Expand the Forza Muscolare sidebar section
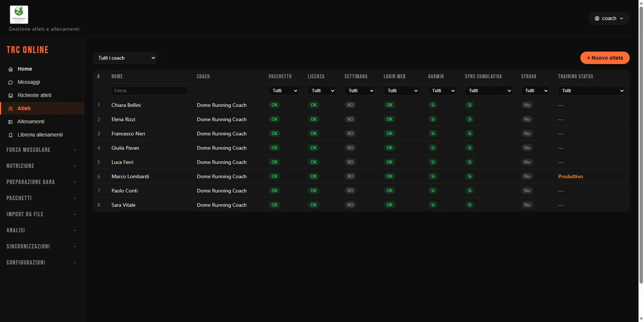 click(x=42, y=150)
